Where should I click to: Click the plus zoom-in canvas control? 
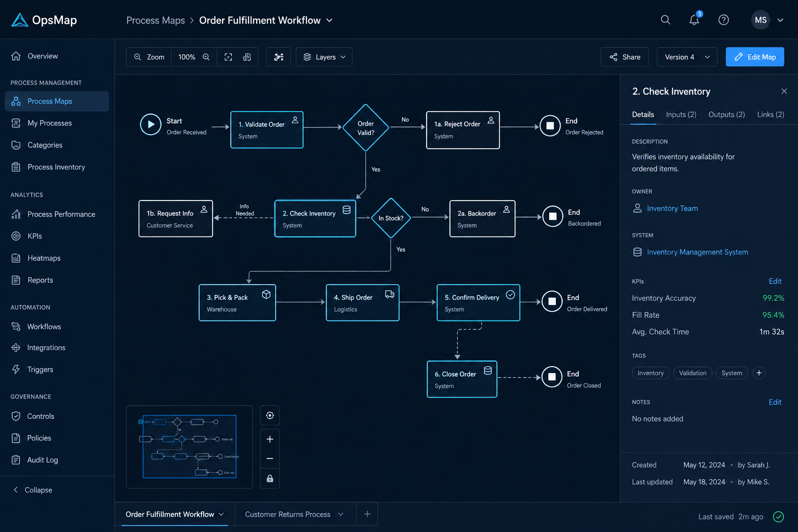pyautogui.click(x=270, y=439)
